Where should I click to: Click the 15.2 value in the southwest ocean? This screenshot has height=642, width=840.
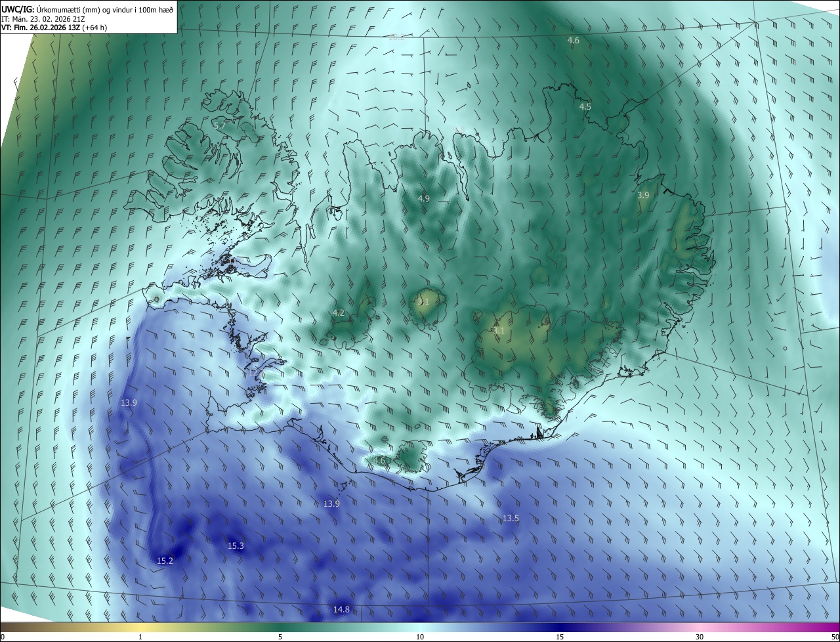point(165,561)
